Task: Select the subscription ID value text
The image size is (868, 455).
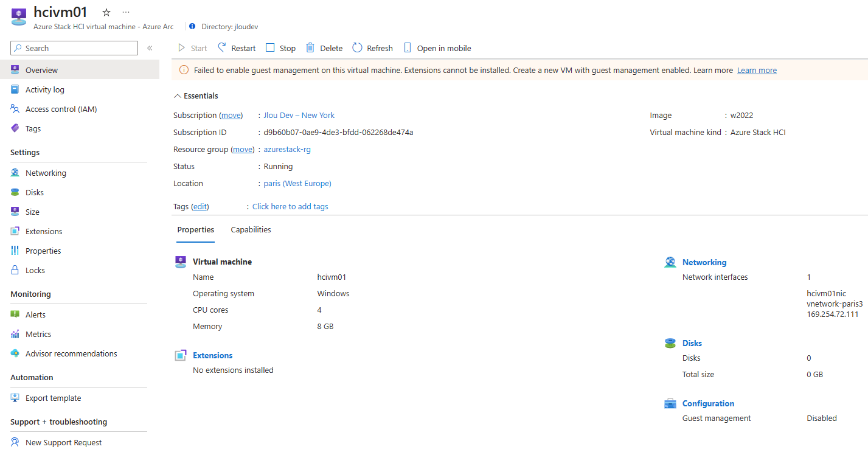Action: pos(338,133)
